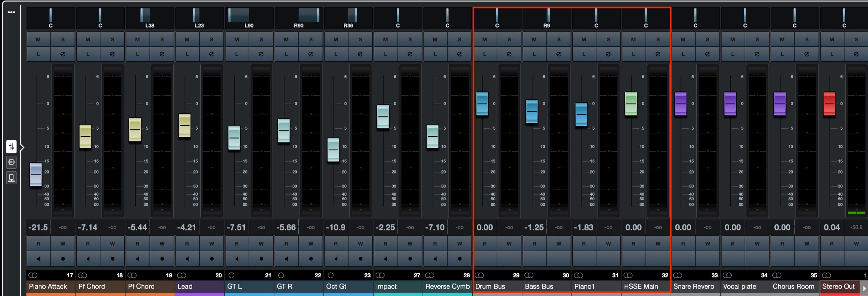Click the inserts view icon in sidebar
The image size is (868, 296).
11,162
